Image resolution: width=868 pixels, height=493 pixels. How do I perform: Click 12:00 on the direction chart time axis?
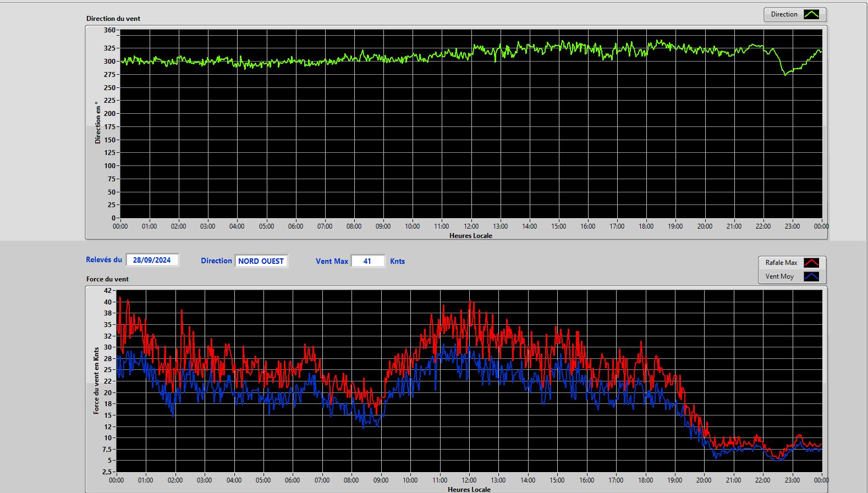coord(471,226)
